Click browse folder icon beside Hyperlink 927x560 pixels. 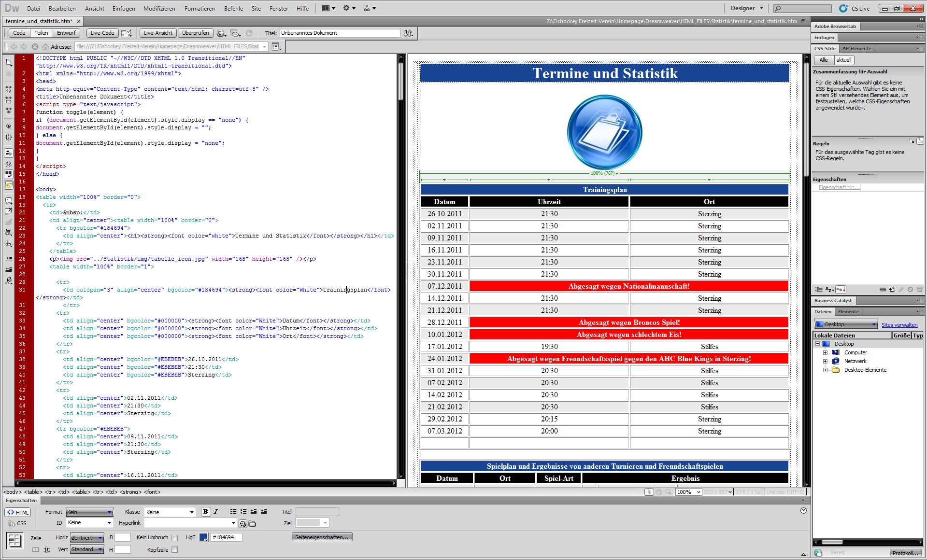tap(252, 523)
